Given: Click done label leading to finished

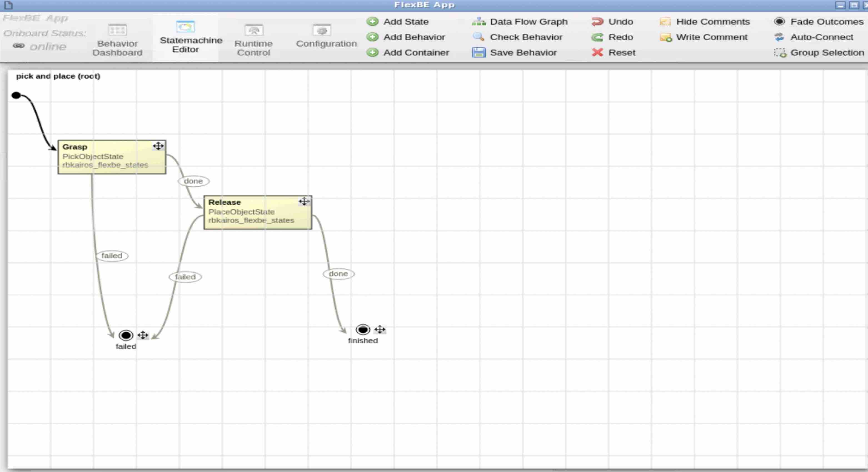Looking at the screenshot, I should click(x=338, y=274).
